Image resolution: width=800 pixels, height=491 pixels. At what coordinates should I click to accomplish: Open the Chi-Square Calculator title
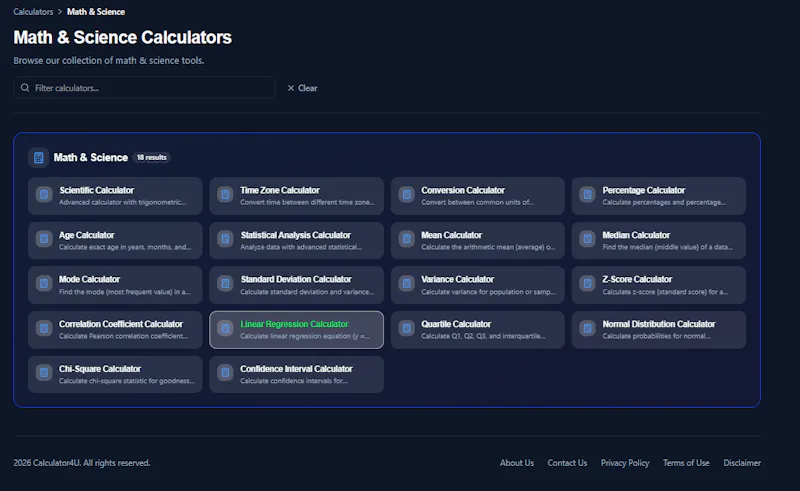tap(100, 369)
